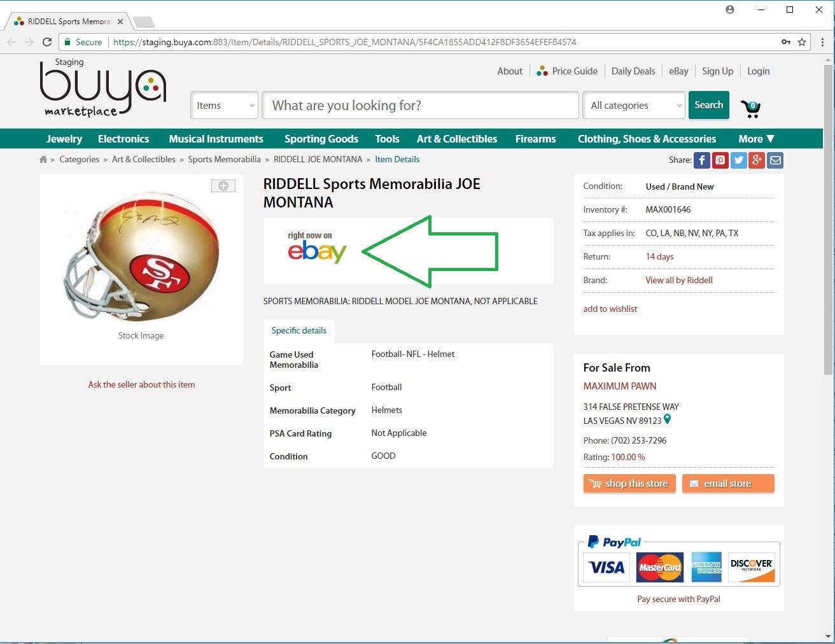This screenshot has width=835, height=644.
Task: Click the right now on eBay logo
Action: coord(317,247)
